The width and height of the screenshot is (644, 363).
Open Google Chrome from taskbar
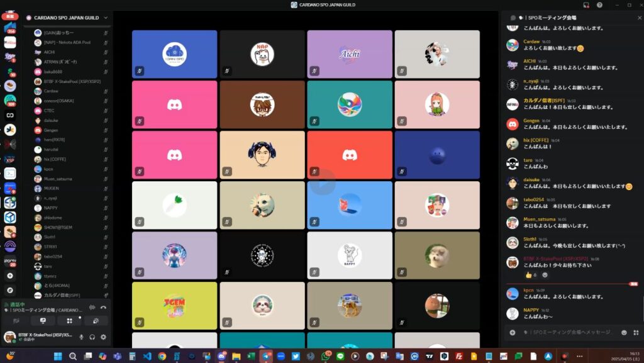tap(162, 356)
